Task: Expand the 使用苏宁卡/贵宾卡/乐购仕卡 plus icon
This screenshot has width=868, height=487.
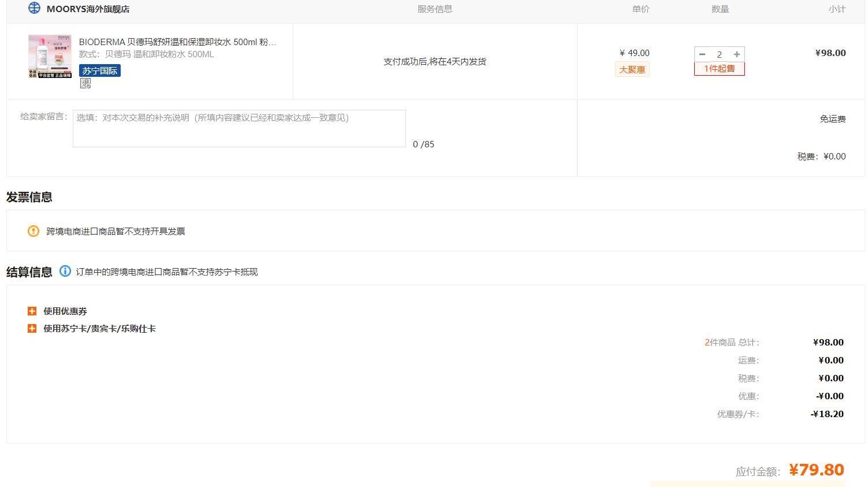Action: [x=32, y=329]
